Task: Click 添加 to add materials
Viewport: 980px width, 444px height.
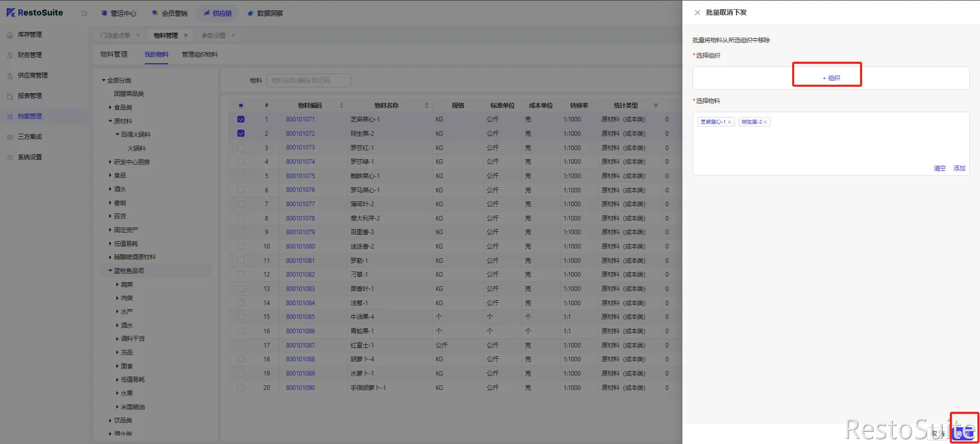Action: 960,168
